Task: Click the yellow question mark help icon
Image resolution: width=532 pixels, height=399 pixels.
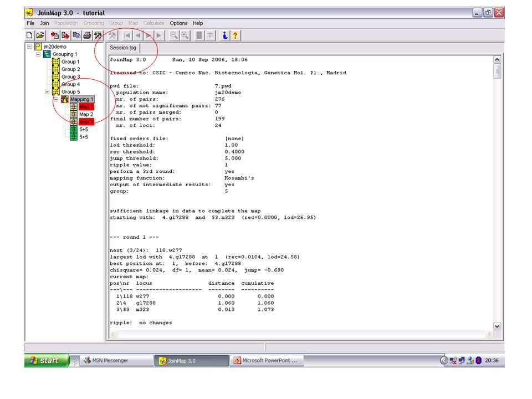Action: [x=236, y=35]
